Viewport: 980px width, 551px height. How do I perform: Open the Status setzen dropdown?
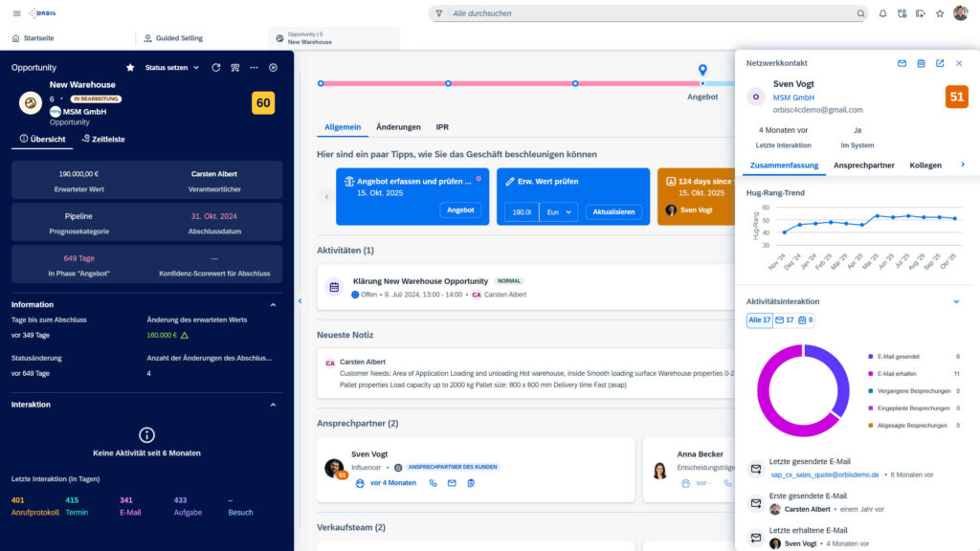point(169,68)
